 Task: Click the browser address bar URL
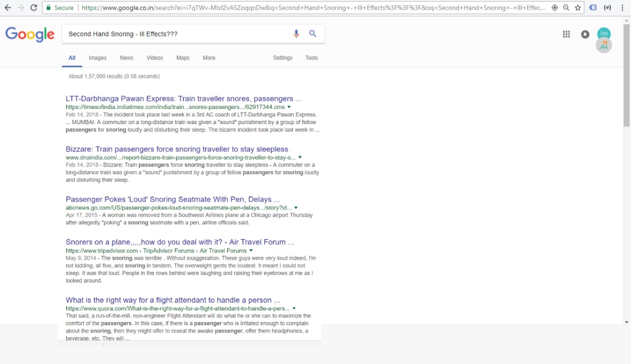pos(313,8)
